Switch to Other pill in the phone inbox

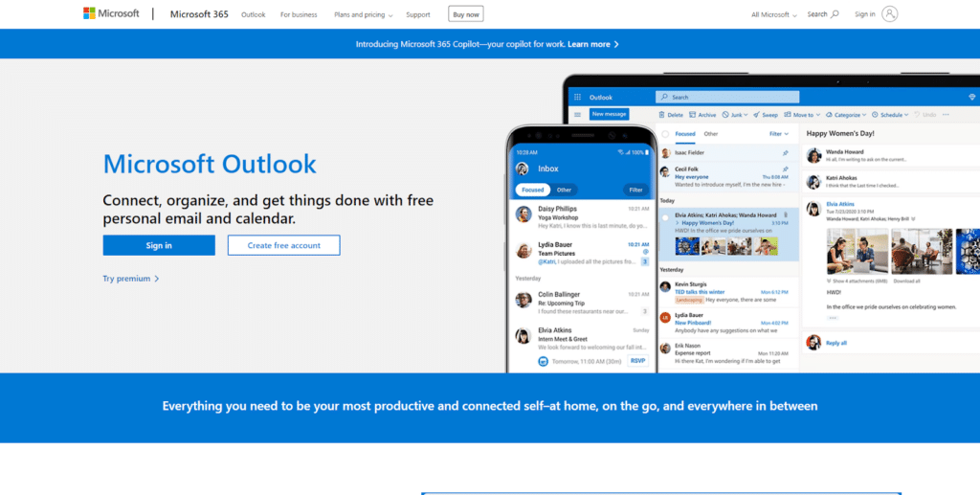[x=564, y=190]
